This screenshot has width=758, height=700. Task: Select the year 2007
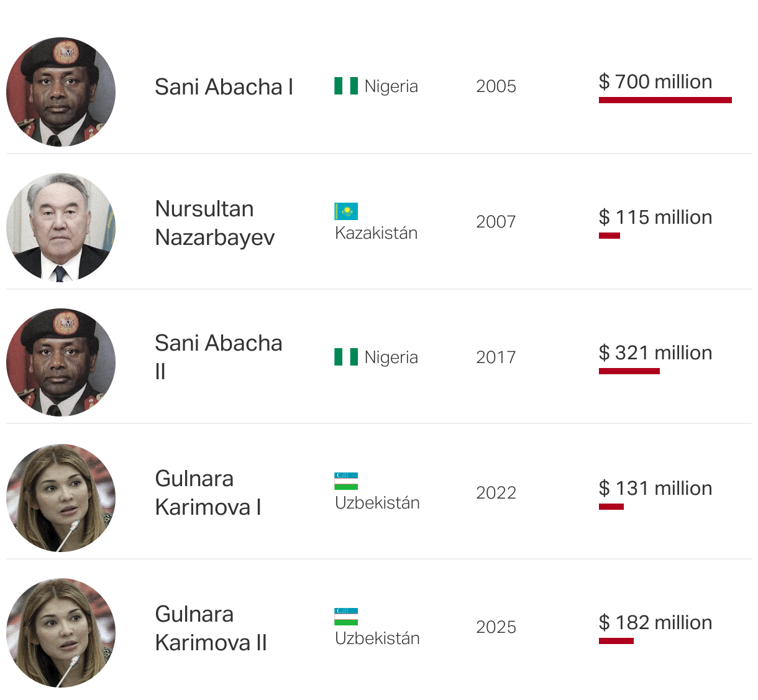point(496,222)
